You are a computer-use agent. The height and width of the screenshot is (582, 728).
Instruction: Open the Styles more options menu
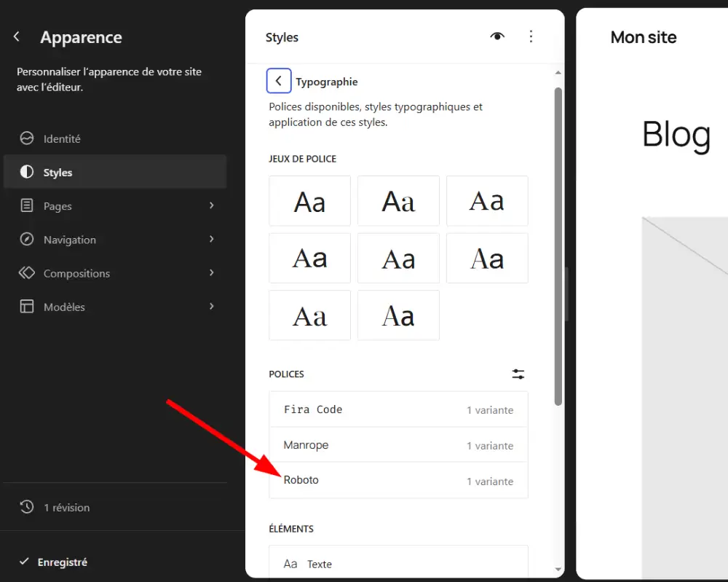tap(531, 36)
